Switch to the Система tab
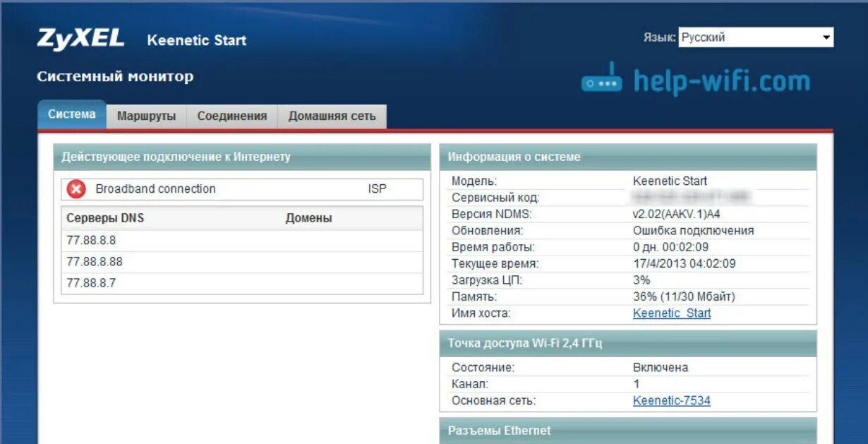868x444 pixels. (71, 114)
